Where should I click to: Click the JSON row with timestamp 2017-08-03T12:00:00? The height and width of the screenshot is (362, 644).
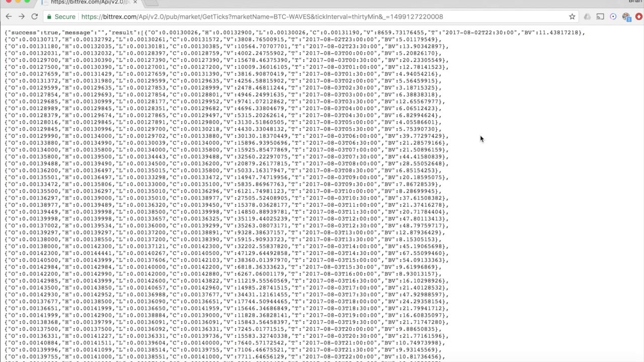tap(226, 219)
